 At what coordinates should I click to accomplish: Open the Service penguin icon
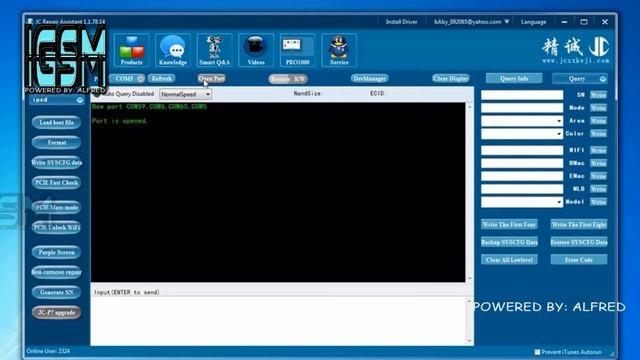click(339, 50)
